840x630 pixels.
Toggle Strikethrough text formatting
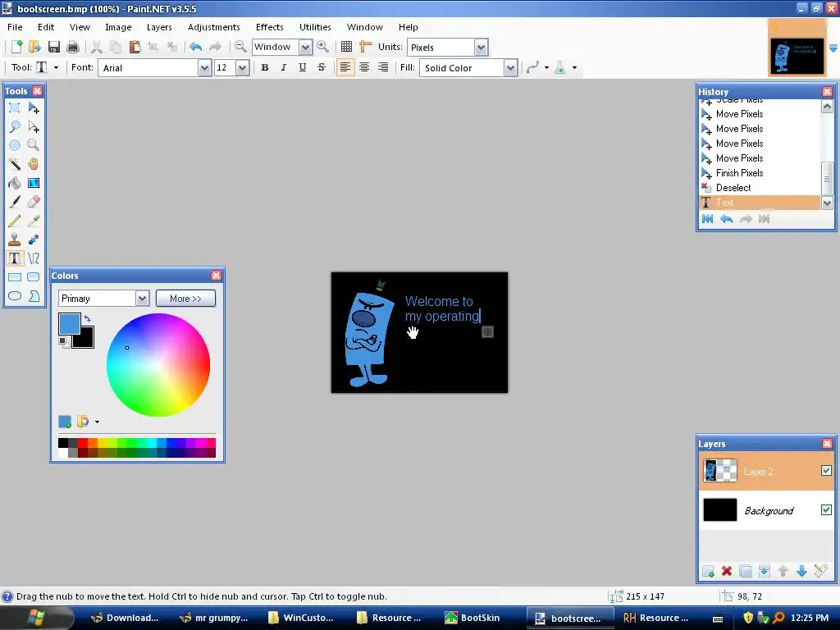322,67
